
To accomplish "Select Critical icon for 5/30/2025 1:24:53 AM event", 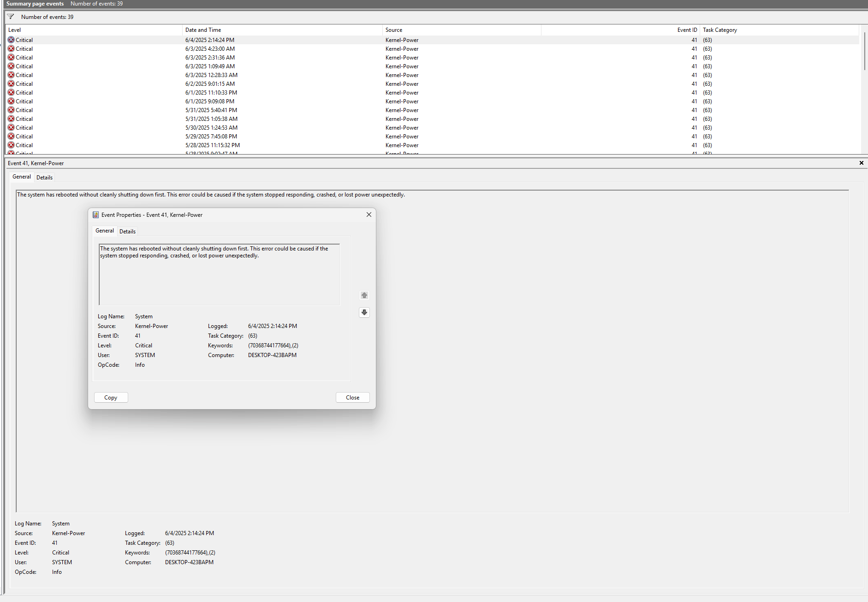I will coord(11,128).
